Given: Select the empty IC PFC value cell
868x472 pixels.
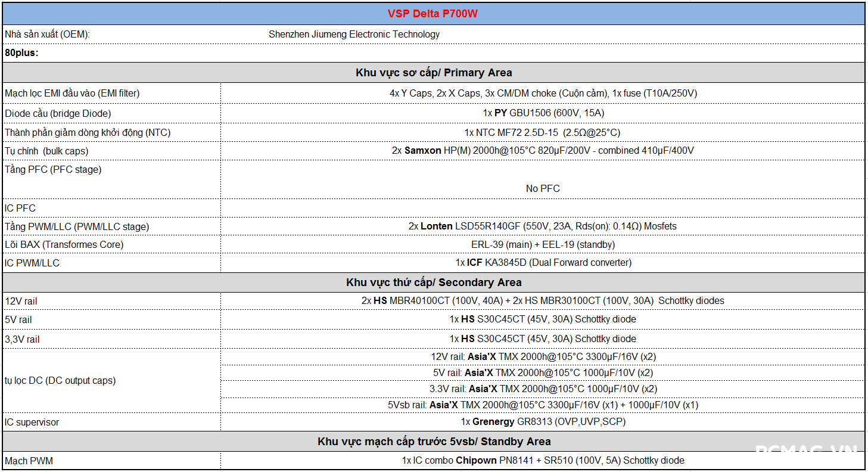Looking at the screenshot, I should (542, 208).
